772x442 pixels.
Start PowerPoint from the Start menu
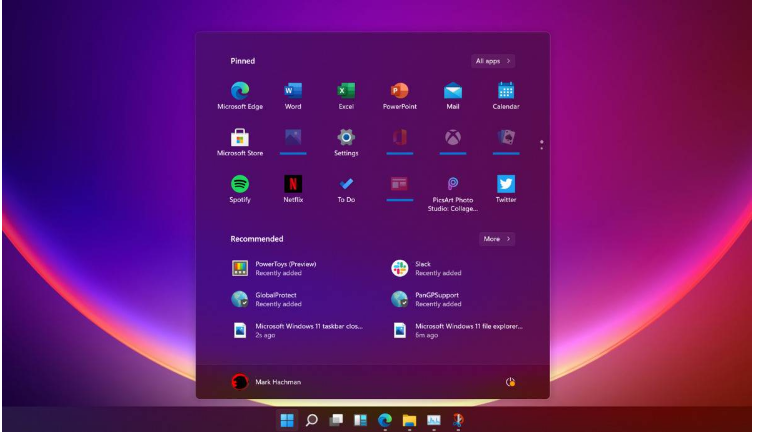click(399, 92)
